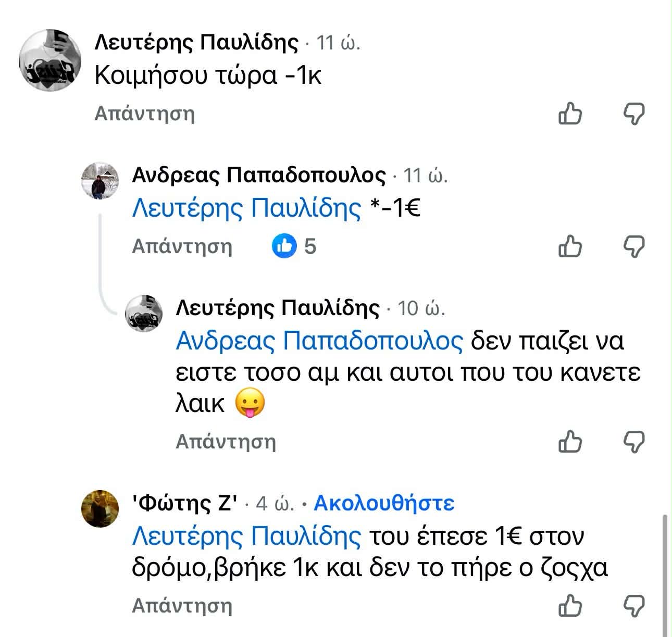The height and width of the screenshot is (637, 672).
Task: Open mentioned Ανδρεας Παπαδοπουλος profile link
Action: coord(319,341)
